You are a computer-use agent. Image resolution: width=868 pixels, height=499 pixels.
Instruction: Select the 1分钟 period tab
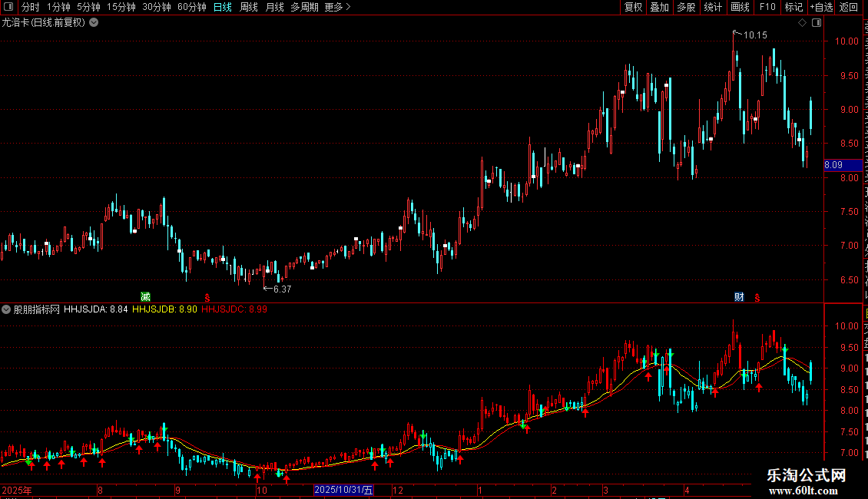click(x=58, y=7)
